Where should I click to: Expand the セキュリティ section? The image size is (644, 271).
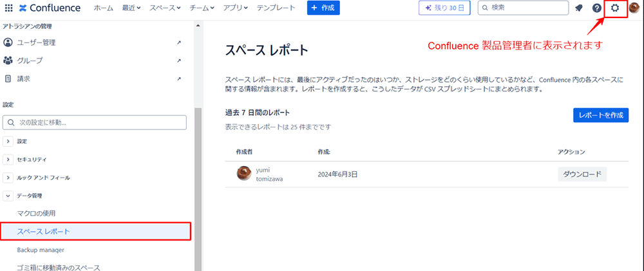tap(8, 159)
